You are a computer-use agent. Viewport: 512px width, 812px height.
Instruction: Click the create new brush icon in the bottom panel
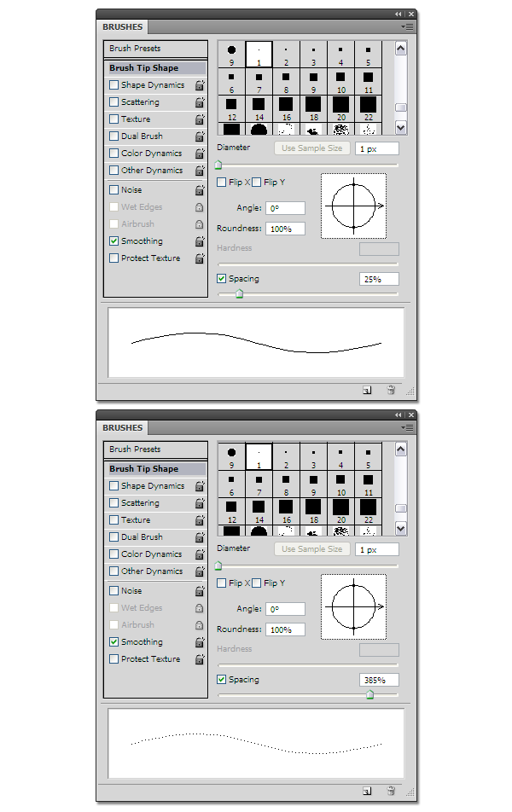[367, 791]
